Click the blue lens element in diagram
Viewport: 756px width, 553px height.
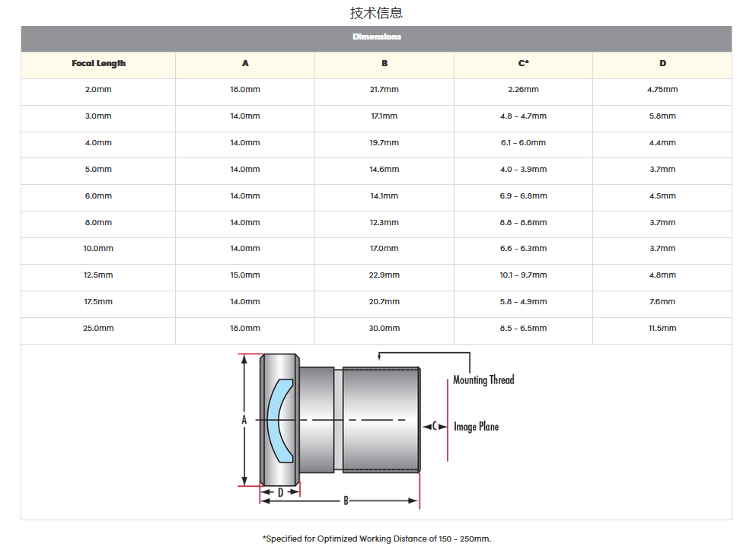click(x=279, y=421)
